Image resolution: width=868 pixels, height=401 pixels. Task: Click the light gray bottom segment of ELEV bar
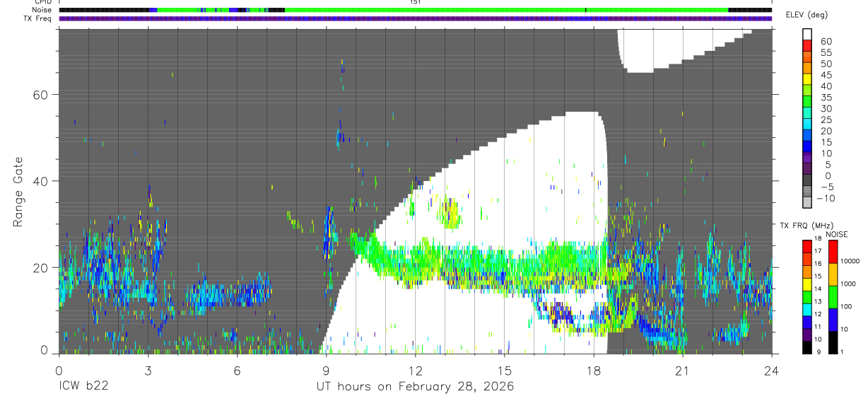[x=808, y=202]
